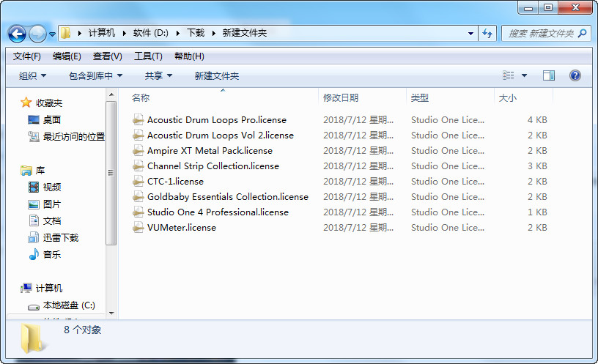
Task: Click file name Studio One 4 Professional.license
Action: click(x=218, y=212)
